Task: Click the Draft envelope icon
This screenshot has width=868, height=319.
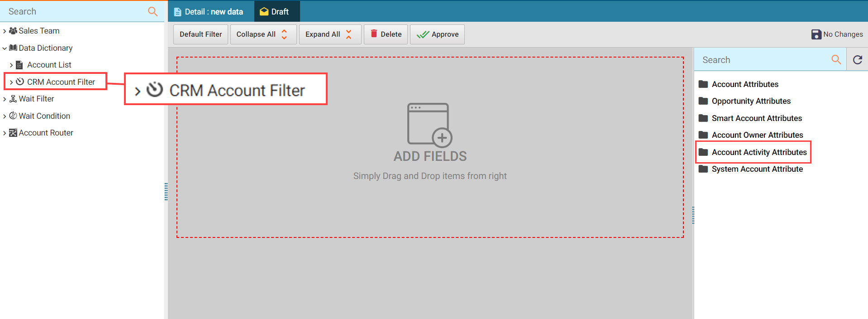Action: (x=264, y=12)
